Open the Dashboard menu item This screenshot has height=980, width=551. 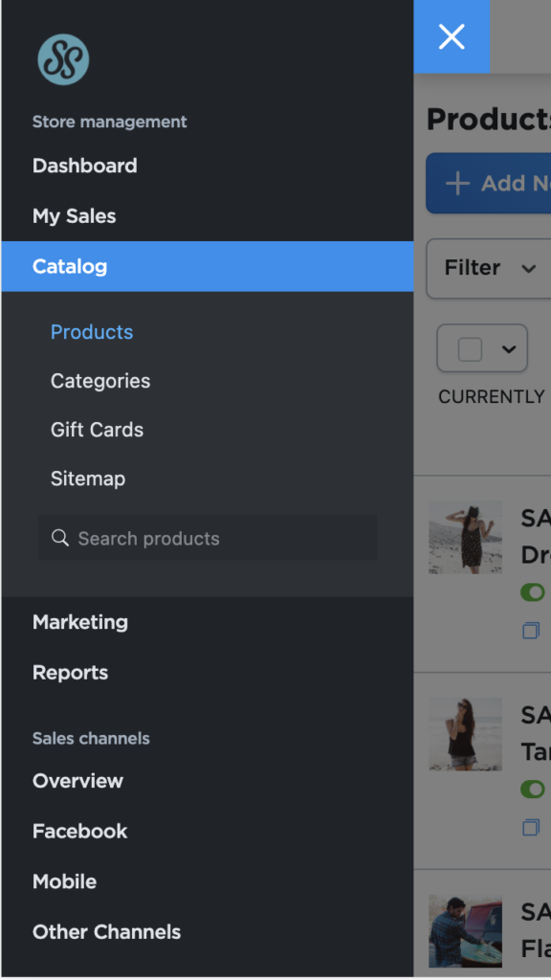click(85, 166)
